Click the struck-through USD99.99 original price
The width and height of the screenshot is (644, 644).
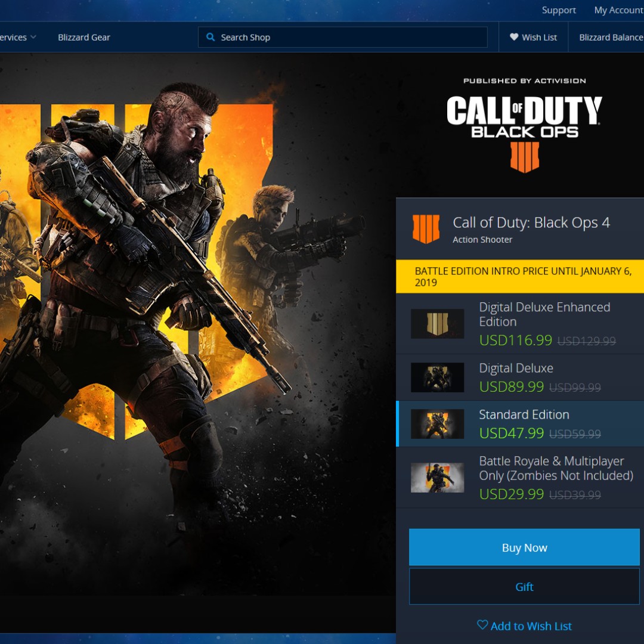pos(575,388)
